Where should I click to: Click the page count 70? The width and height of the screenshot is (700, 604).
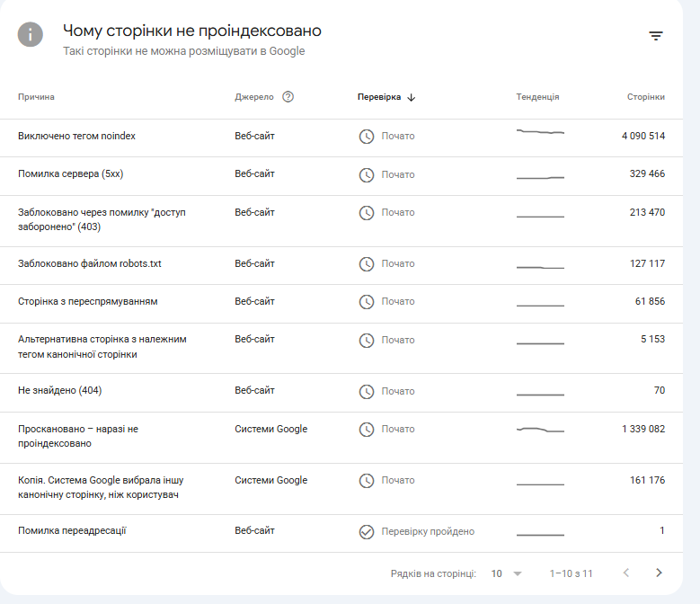[x=660, y=390]
